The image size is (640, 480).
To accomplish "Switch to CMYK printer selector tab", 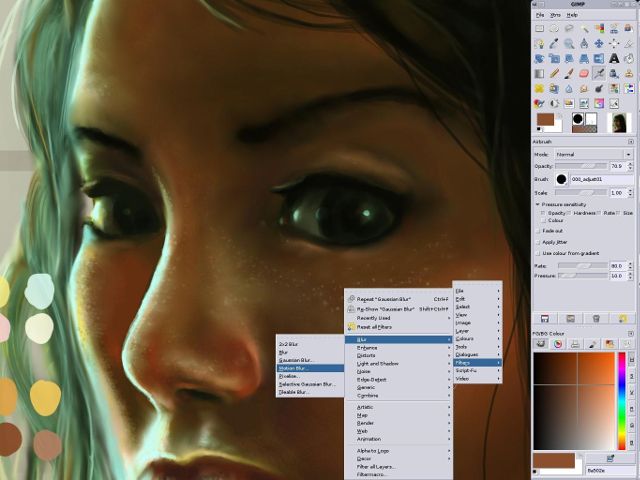I will pyautogui.click(x=575, y=344).
